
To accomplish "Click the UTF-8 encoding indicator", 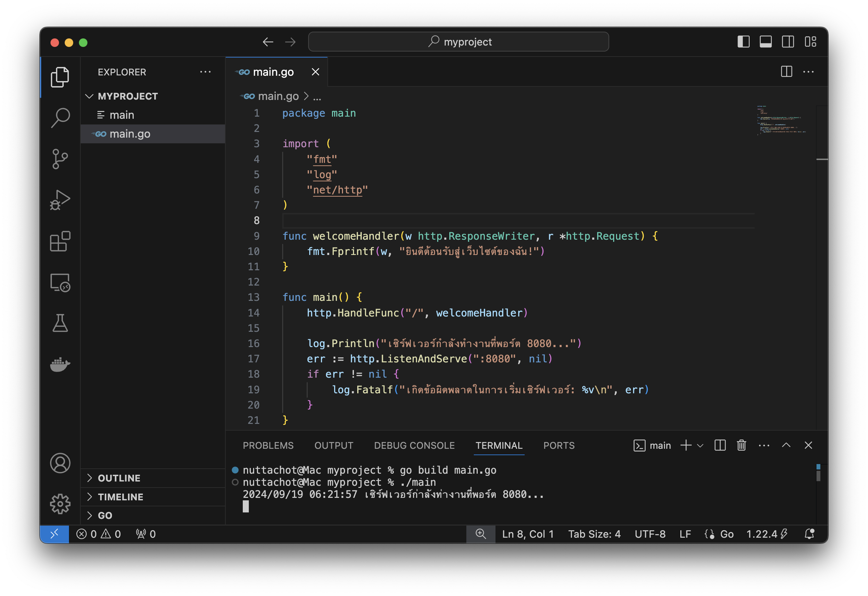I will point(650,534).
